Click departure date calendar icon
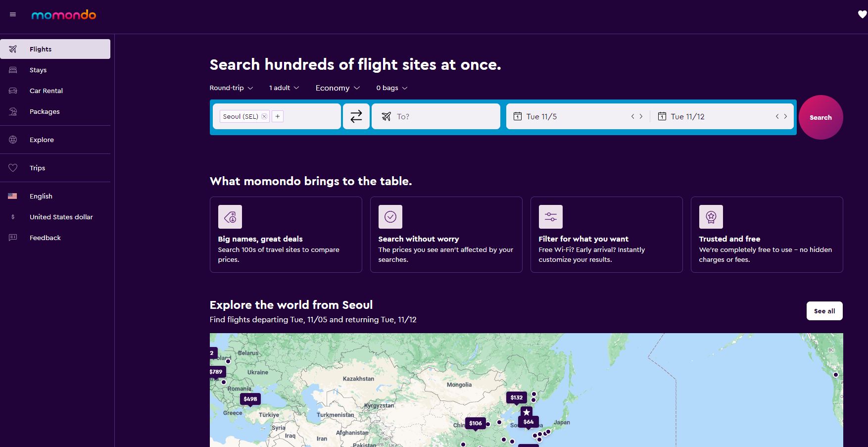 tap(518, 116)
